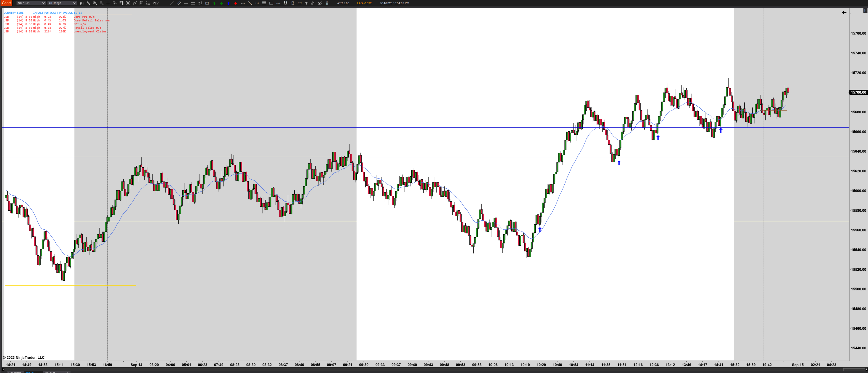Click the F button at top-right corner

865,10
